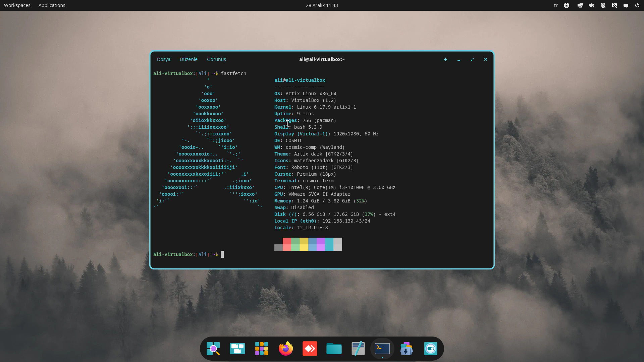Click the Swap value 'Disabled'
Screen dimensions: 644x362
click(x=303, y=207)
